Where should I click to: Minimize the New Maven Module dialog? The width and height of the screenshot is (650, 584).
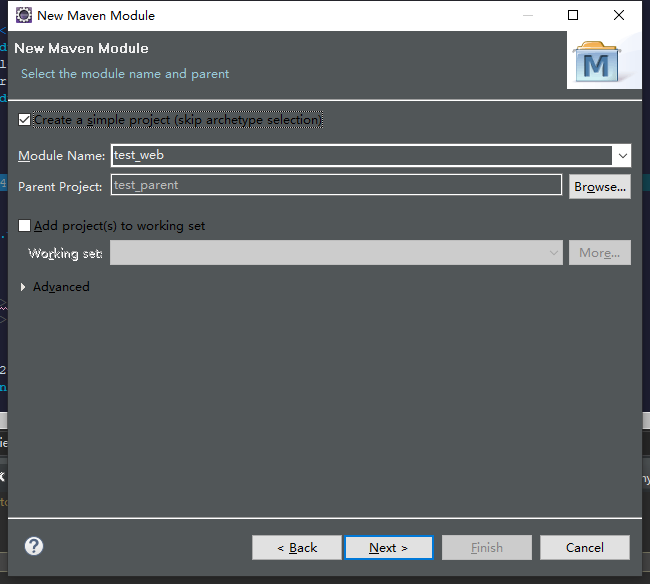(x=528, y=15)
